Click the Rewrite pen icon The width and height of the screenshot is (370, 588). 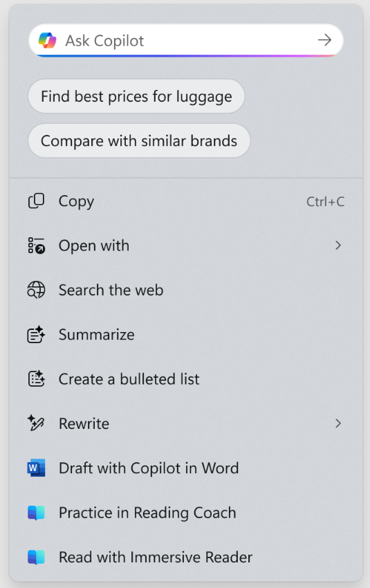tap(36, 423)
